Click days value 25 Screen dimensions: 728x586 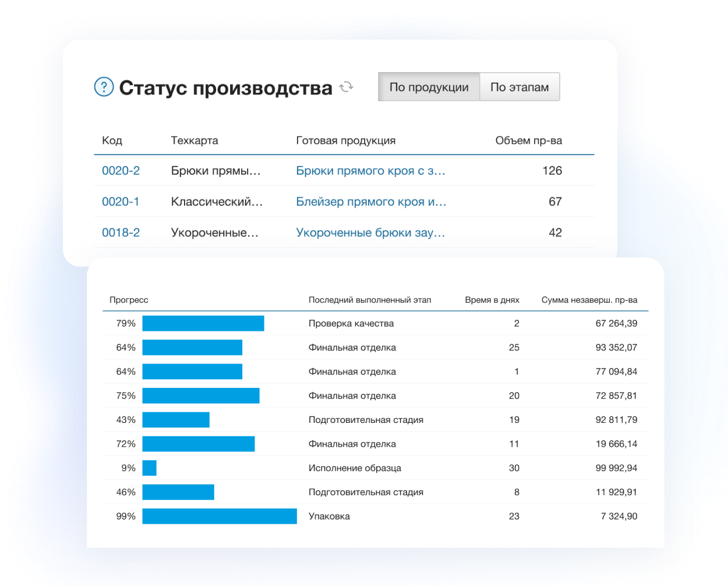click(x=514, y=347)
